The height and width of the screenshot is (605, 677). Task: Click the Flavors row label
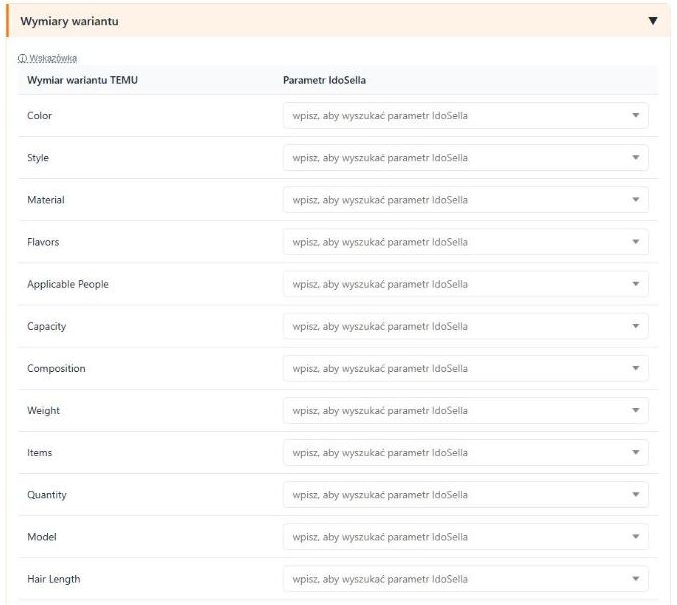click(x=43, y=242)
